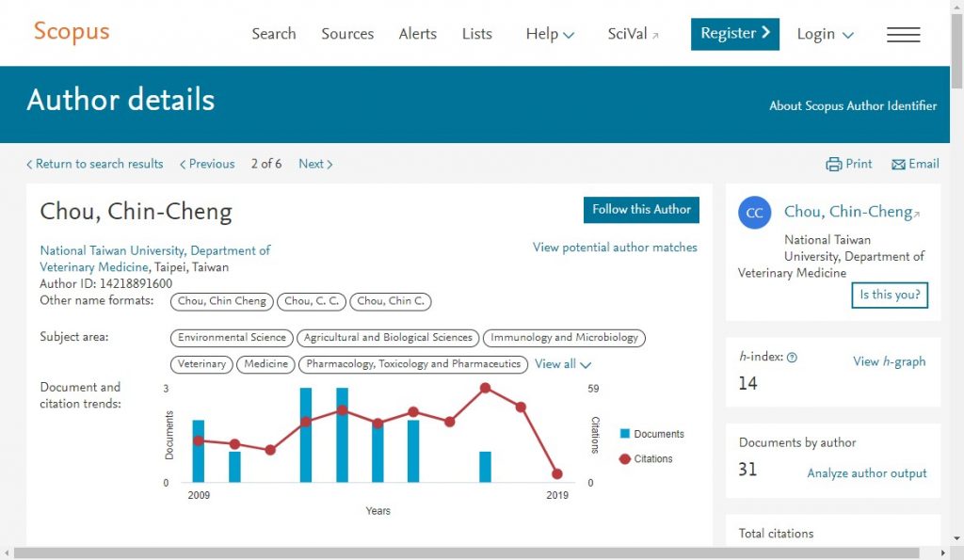Select Pharmacology, Toxicology and Pharmaceutics tag
This screenshot has height=560, width=964.
[x=413, y=364]
